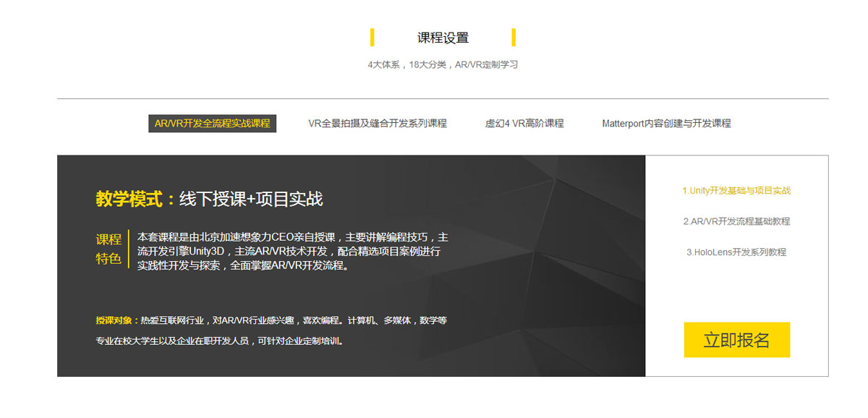Click the yellow 课程特色 label
This screenshot has width=868, height=418.
(109, 249)
